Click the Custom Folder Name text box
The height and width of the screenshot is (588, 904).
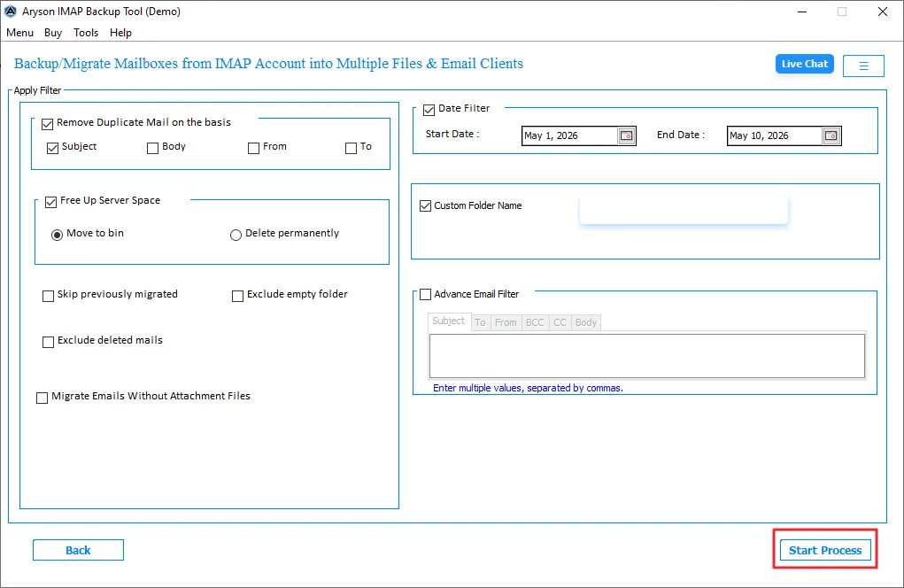tap(684, 210)
